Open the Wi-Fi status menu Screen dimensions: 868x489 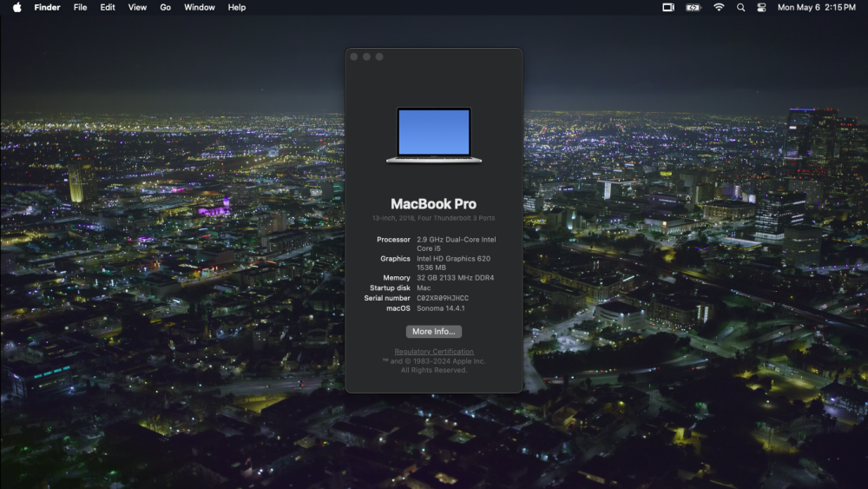point(719,7)
